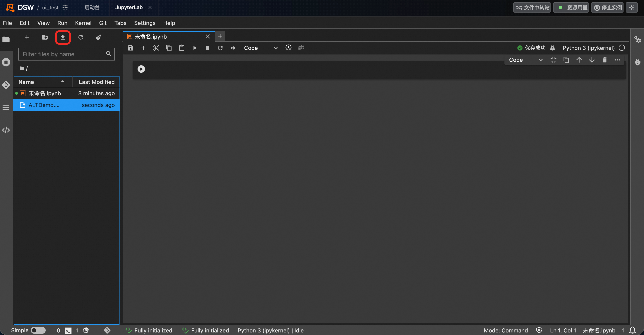Screen dimensions: 644x335
Task: Click the upload files icon
Action: (63, 38)
